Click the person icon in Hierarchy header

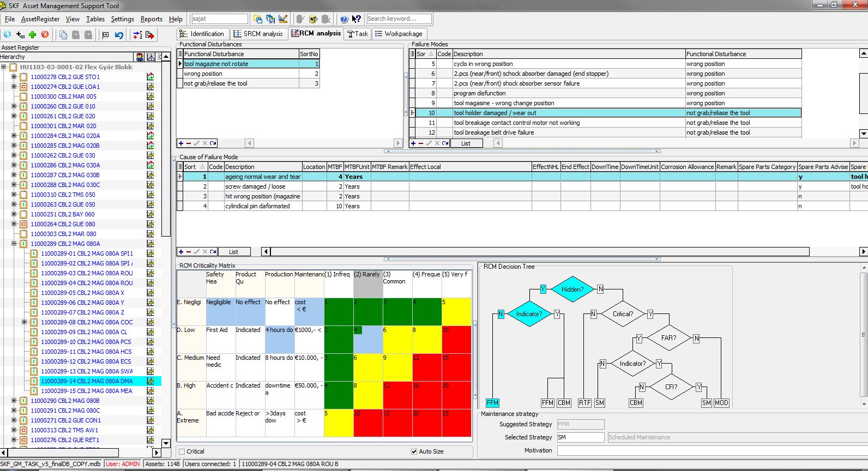click(140, 57)
